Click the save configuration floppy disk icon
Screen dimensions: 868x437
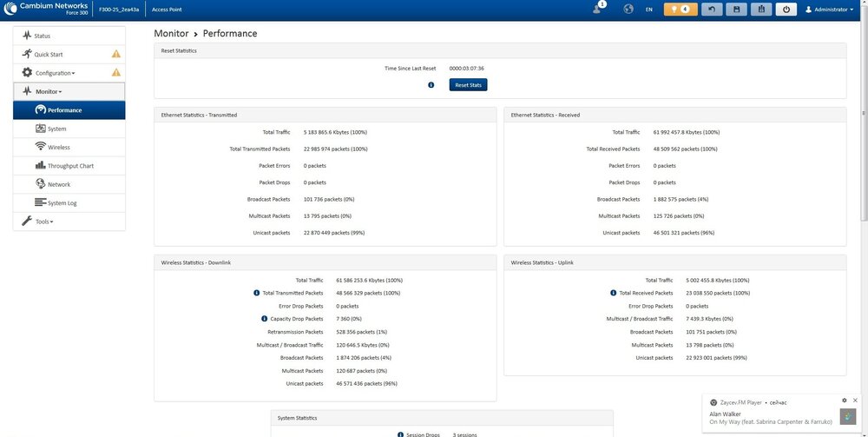click(x=738, y=10)
